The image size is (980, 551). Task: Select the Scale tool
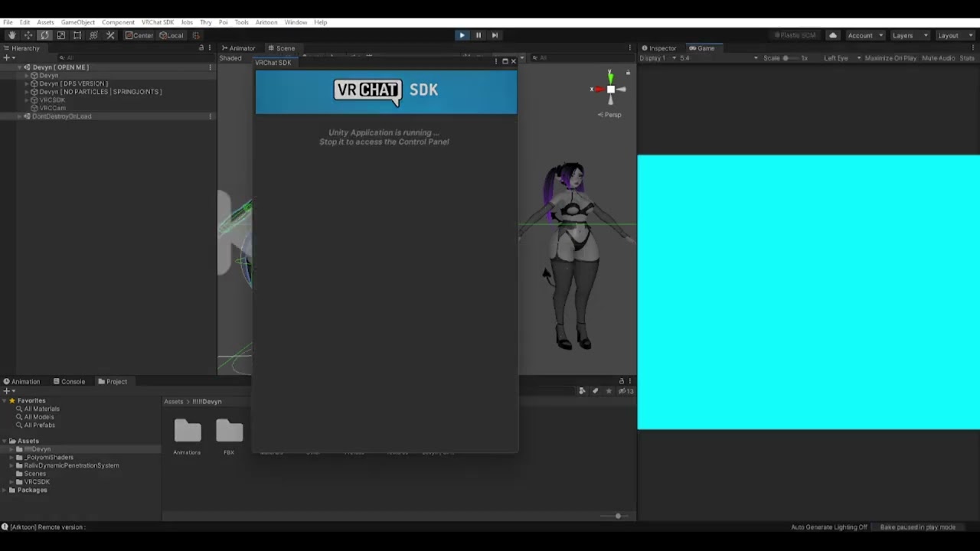[x=61, y=35]
